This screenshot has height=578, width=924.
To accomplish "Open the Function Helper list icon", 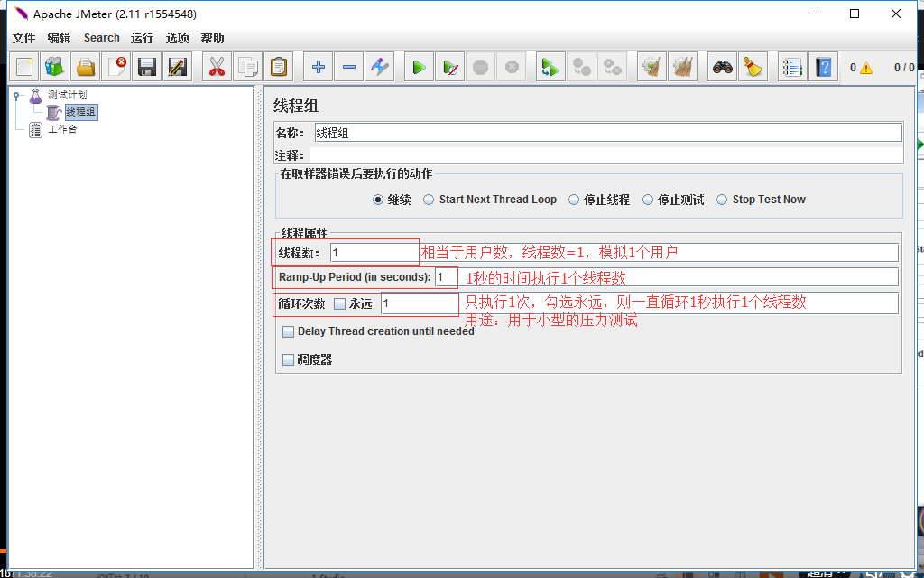I will (792, 67).
